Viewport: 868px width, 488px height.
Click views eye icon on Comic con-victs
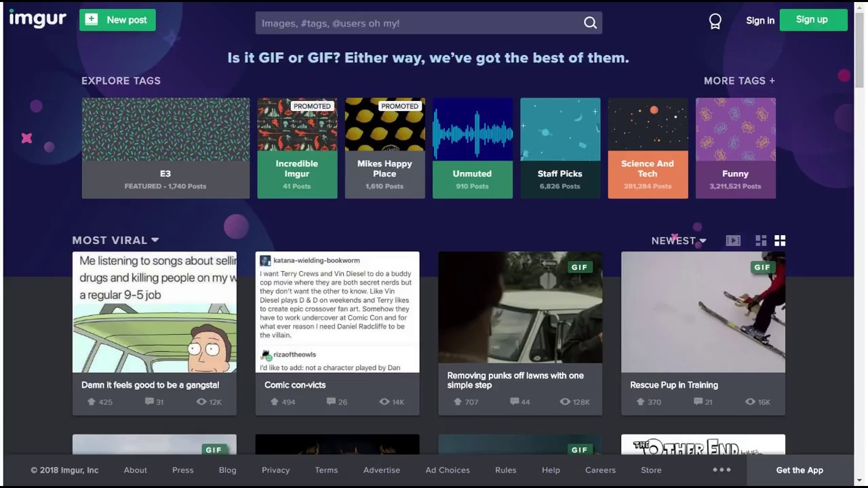(x=384, y=402)
